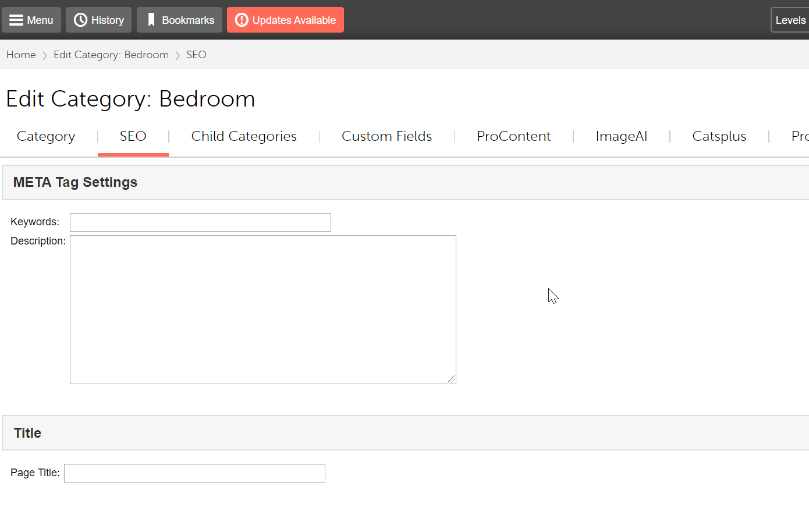Open the Catsplus tab
The height and width of the screenshot is (532, 809).
[x=719, y=136]
